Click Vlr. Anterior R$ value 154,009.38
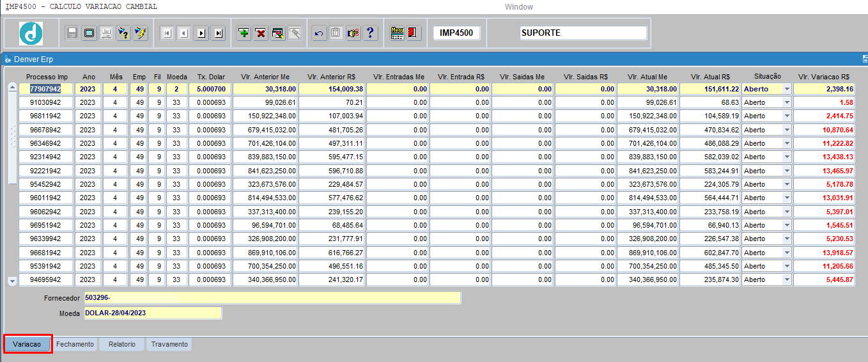 [331, 89]
